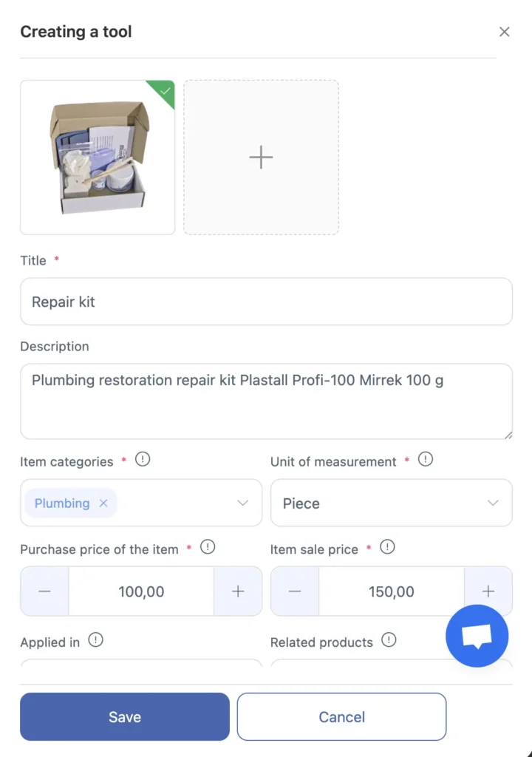The image size is (532, 757).
Task: Open the Item categories info tooltip
Action: tap(140, 459)
